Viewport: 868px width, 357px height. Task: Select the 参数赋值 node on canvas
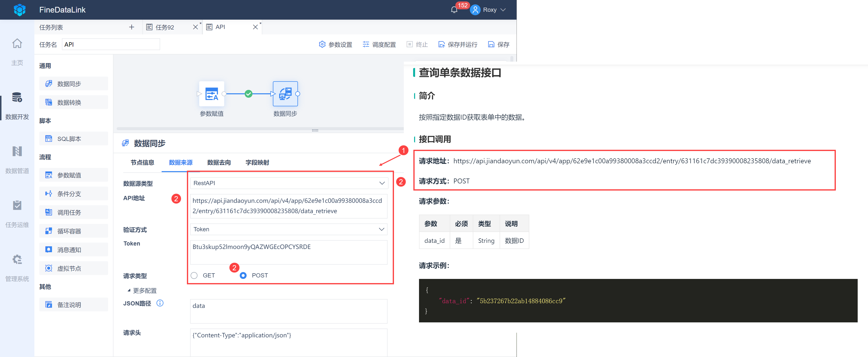pyautogui.click(x=212, y=94)
